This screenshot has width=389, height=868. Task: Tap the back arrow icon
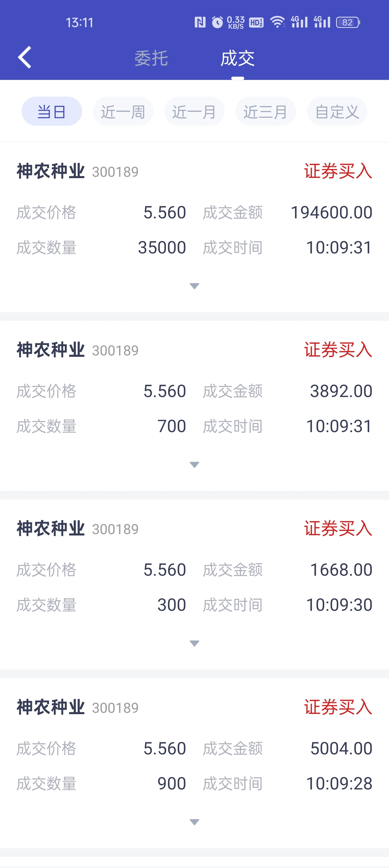pyautogui.click(x=25, y=57)
